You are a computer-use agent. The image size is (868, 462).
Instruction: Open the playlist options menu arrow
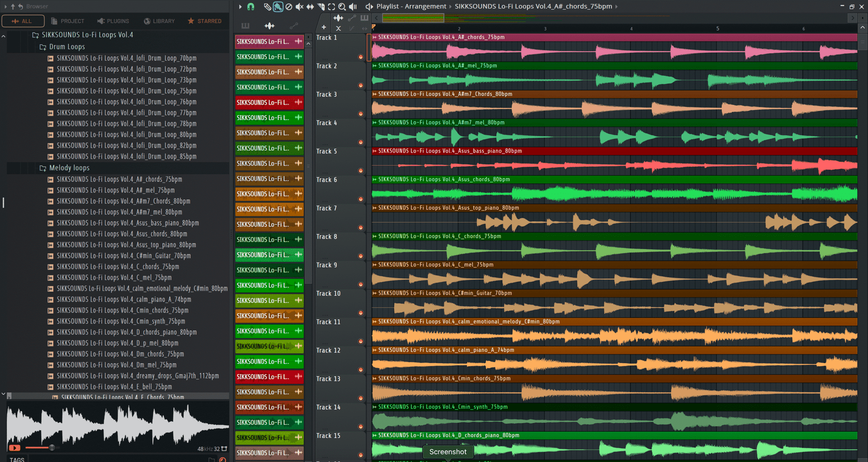click(x=240, y=7)
